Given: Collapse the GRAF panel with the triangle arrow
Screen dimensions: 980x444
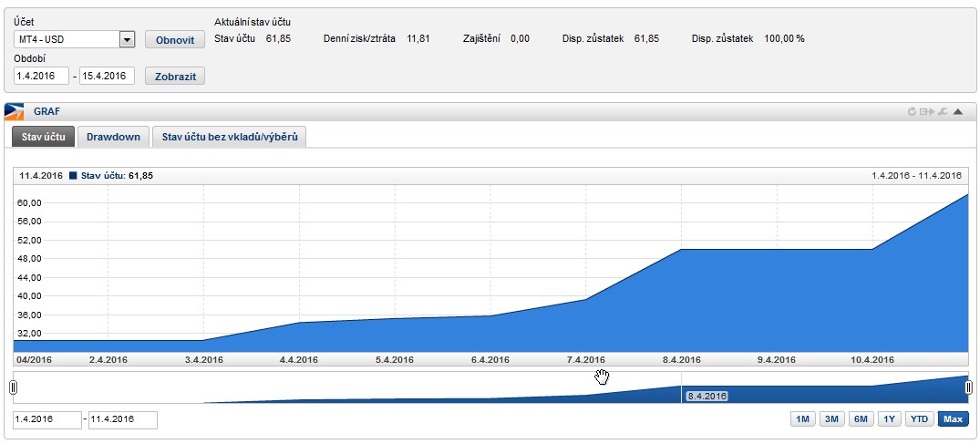Looking at the screenshot, I should click(958, 112).
